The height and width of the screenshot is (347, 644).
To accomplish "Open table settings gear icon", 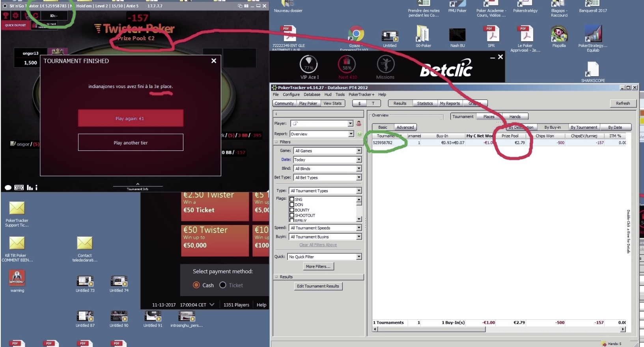I will [16, 16].
